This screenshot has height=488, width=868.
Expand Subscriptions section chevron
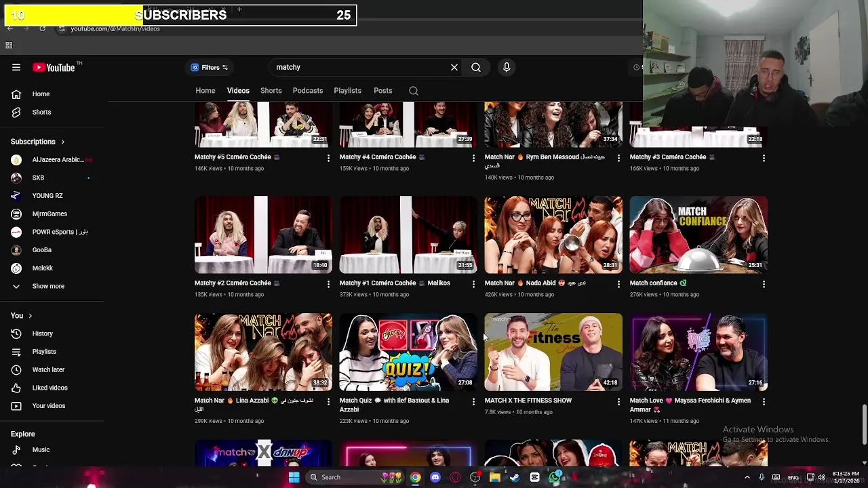point(62,142)
